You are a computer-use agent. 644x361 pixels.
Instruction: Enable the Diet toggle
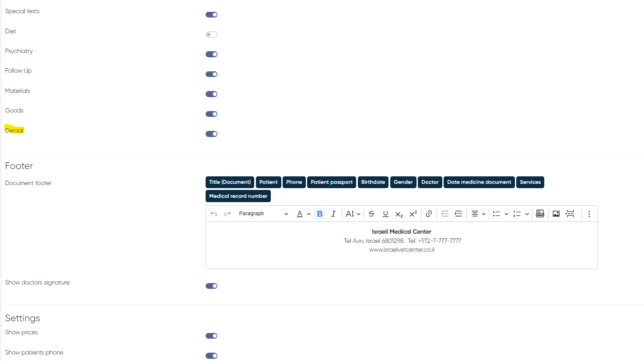coord(211,35)
